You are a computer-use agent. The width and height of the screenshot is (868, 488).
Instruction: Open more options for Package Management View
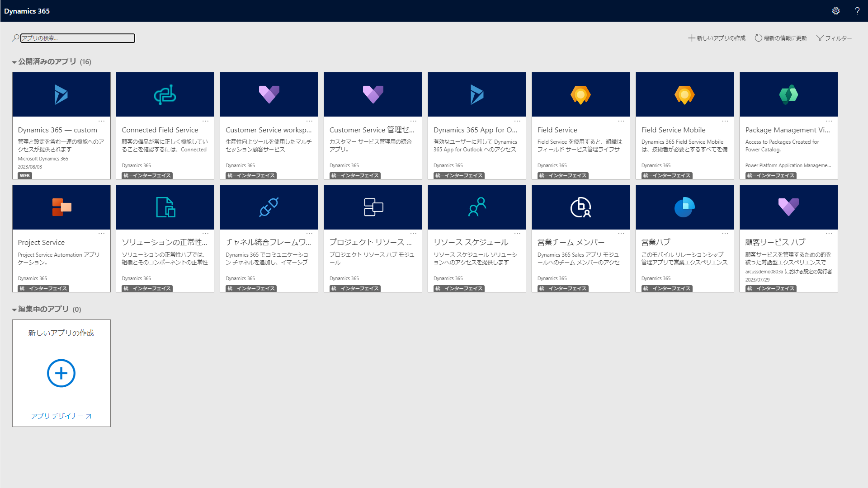(829, 121)
